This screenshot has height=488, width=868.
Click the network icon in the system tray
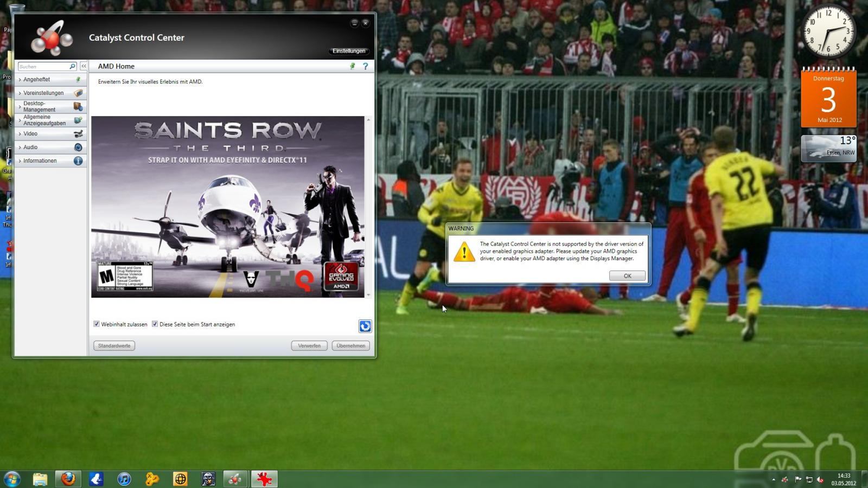[809, 479]
